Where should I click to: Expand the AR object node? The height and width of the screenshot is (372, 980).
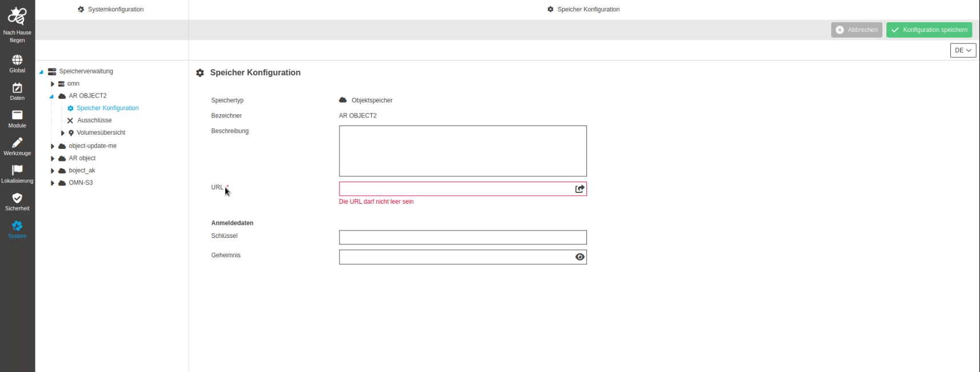[52, 159]
